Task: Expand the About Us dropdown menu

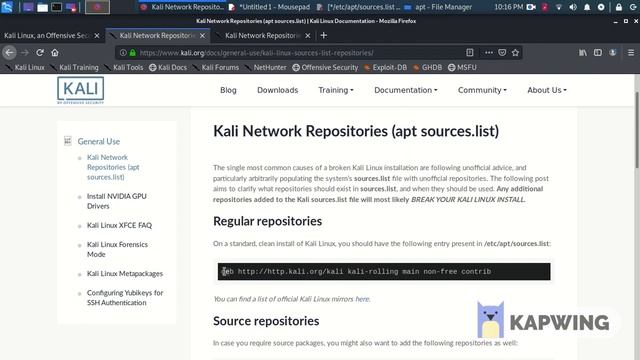Action: coord(547,90)
